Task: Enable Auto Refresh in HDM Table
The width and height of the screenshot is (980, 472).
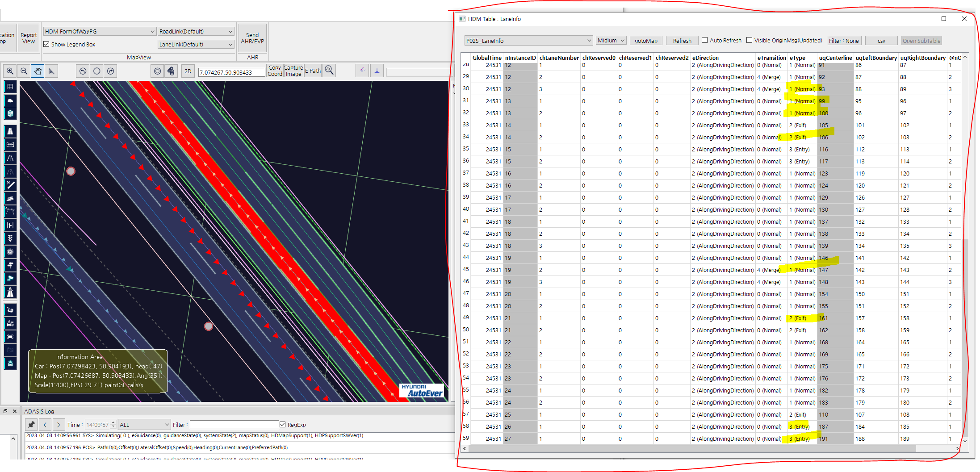Action: pos(705,40)
